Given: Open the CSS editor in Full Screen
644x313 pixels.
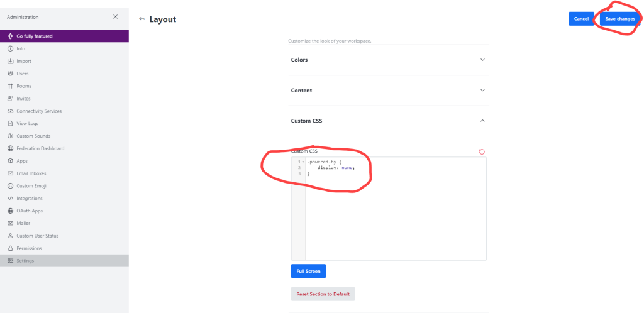Looking at the screenshot, I should point(308,271).
